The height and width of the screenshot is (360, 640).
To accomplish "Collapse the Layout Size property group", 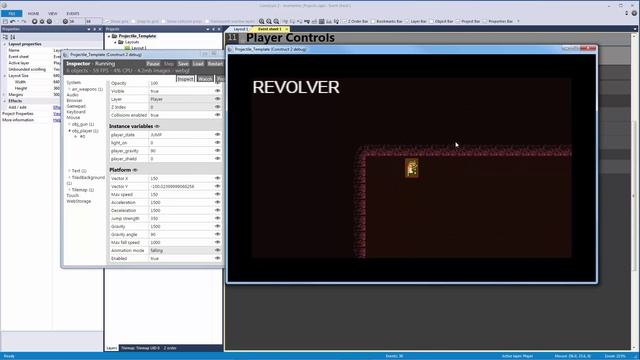I will coord(5,76).
